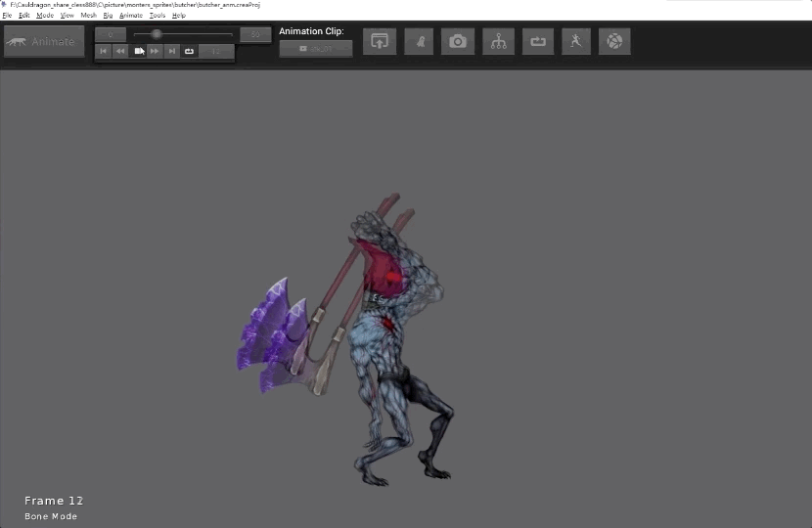Open the File menu
Viewport: 812px width, 528px height.
(x=7, y=16)
